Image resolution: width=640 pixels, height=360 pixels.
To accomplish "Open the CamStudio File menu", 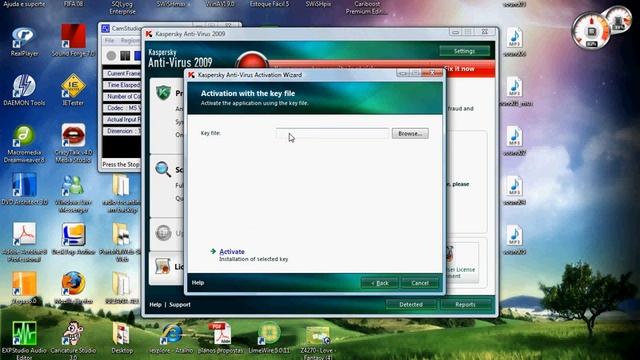I will [109, 41].
